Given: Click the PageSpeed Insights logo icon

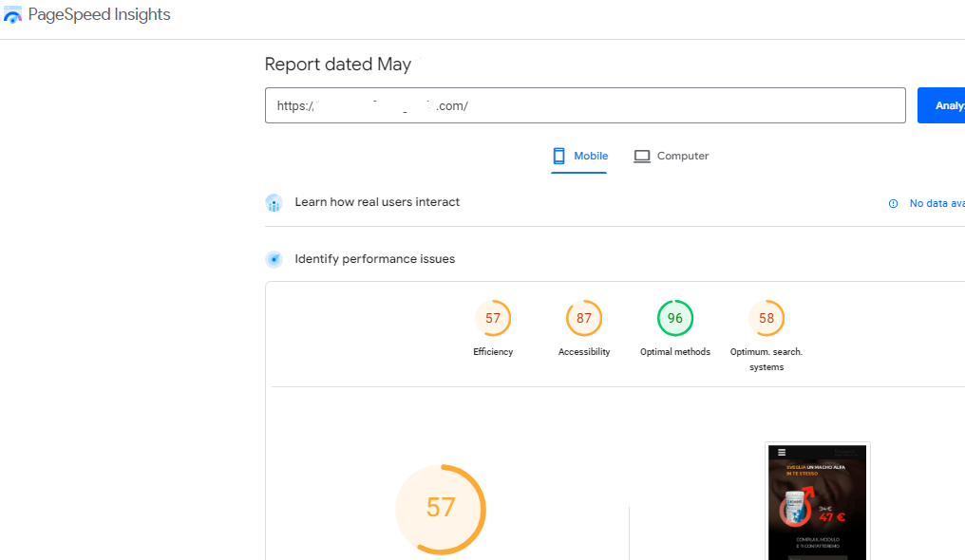Looking at the screenshot, I should click(x=12, y=15).
